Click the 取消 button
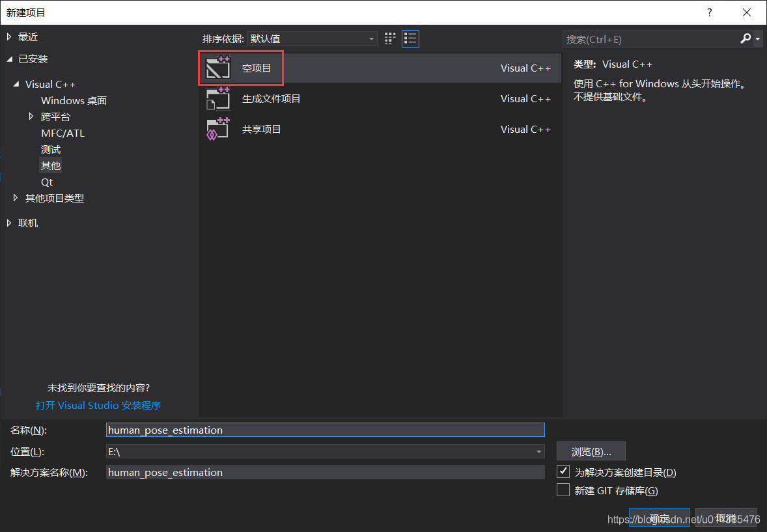767x532 pixels. point(726,518)
